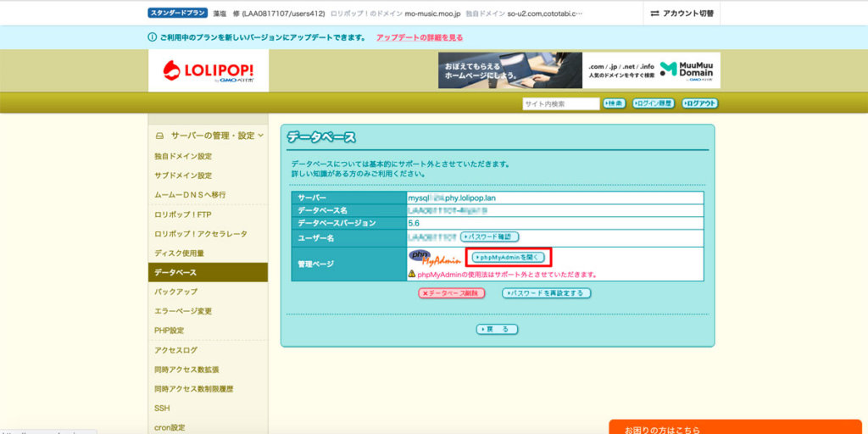
Task: Open phpMyAdminを開く button
Action: click(x=507, y=257)
